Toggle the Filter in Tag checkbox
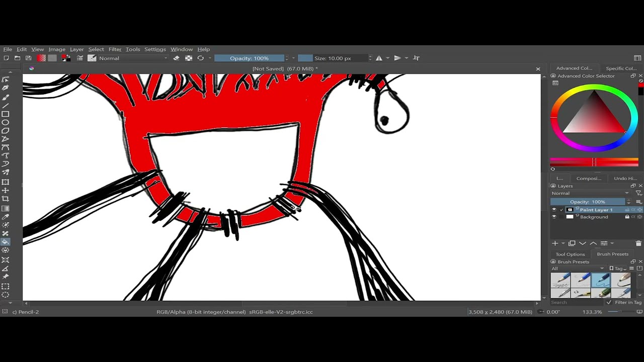The height and width of the screenshot is (362, 644). [x=609, y=303]
